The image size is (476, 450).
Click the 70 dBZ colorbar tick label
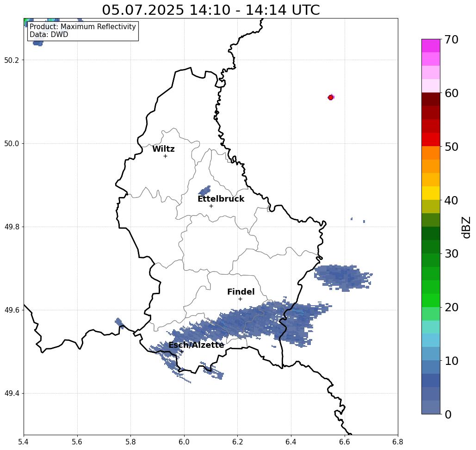(x=451, y=39)
